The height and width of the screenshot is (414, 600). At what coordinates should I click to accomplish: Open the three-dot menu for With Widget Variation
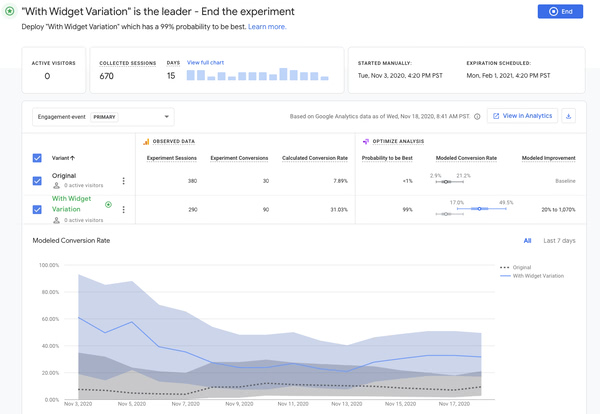(123, 209)
